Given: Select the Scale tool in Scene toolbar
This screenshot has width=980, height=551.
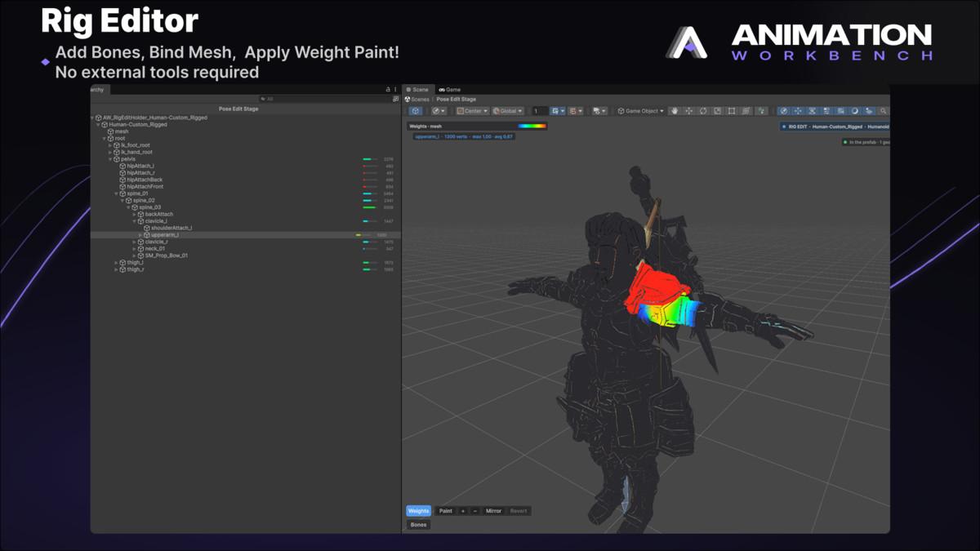Looking at the screenshot, I should [717, 111].
